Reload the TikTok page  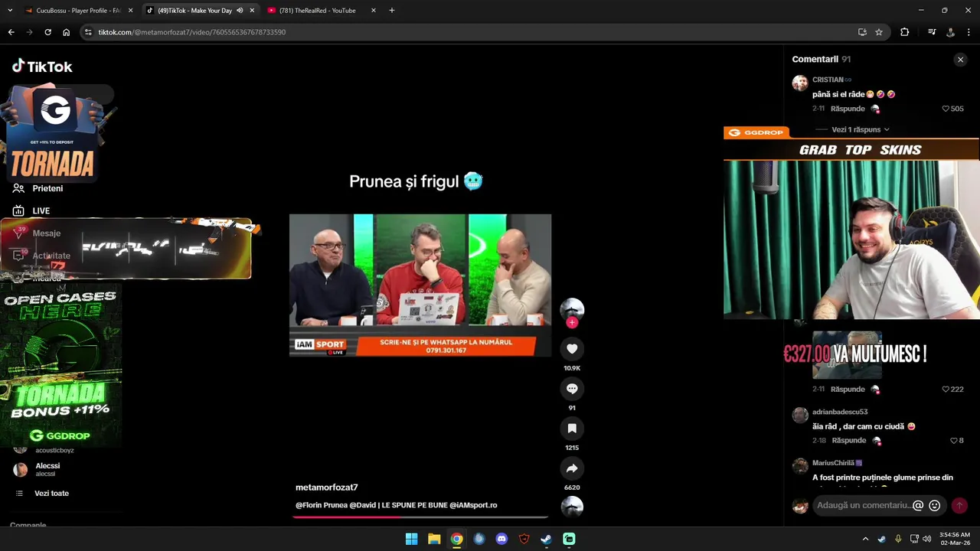click(47, 32)
